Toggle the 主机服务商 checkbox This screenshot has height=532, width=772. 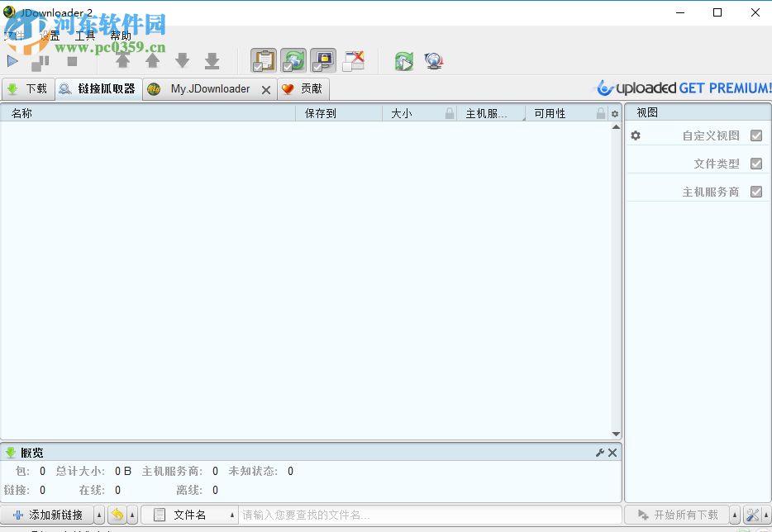756,191
